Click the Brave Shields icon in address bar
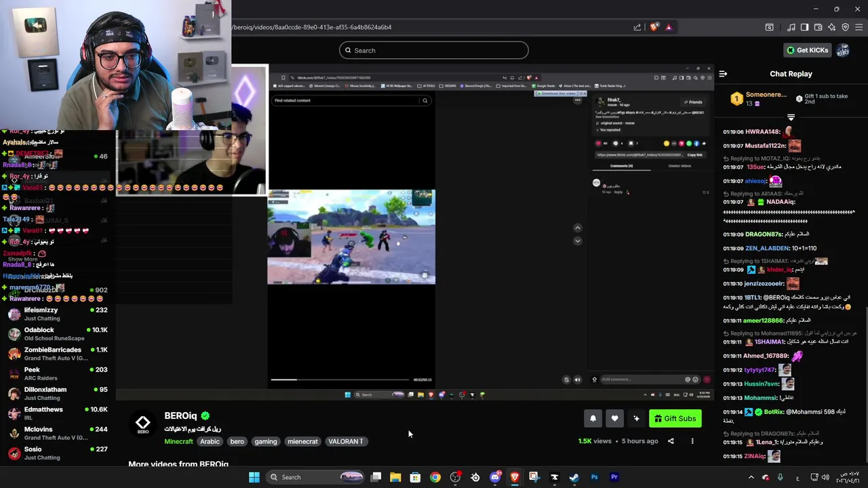 coord(654,27)
